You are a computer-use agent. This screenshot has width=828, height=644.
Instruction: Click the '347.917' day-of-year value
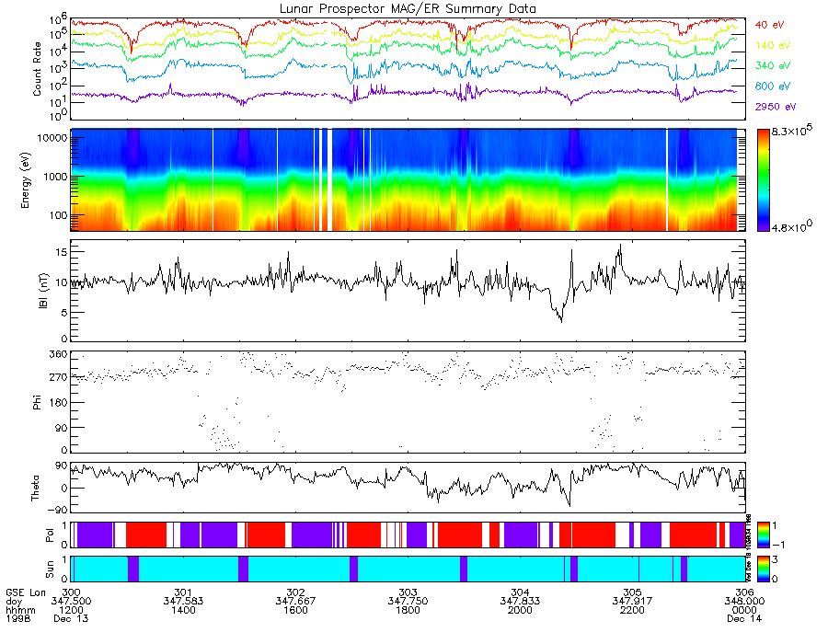coord(632,602)
